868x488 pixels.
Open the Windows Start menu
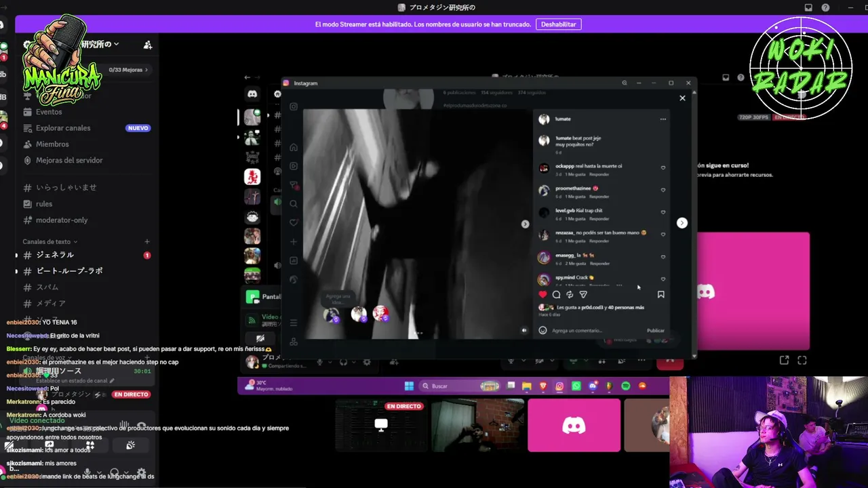coord(409,386)
